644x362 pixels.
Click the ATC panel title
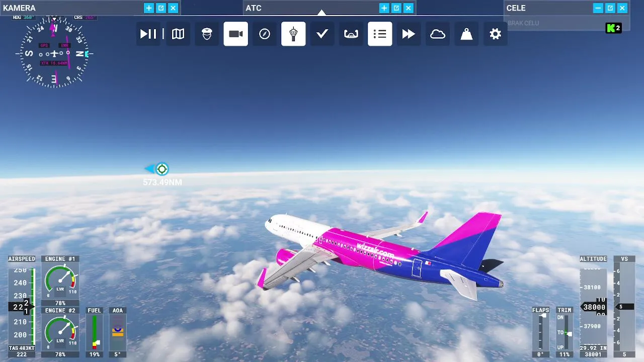[x=254, y=8]
